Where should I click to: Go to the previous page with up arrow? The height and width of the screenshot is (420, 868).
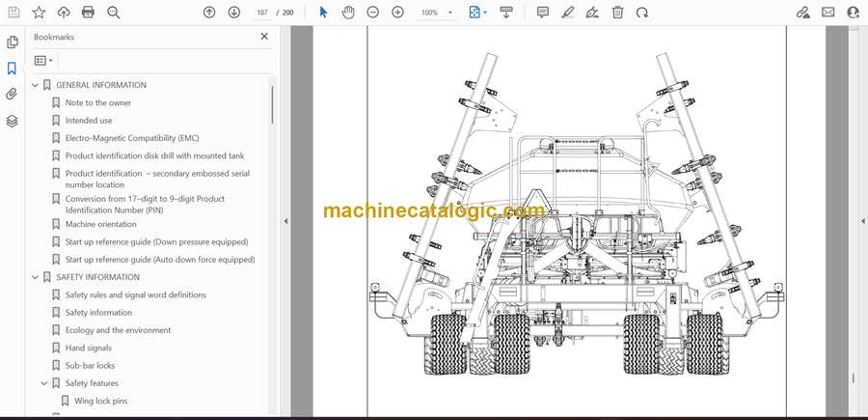click(x=209, y=13)
